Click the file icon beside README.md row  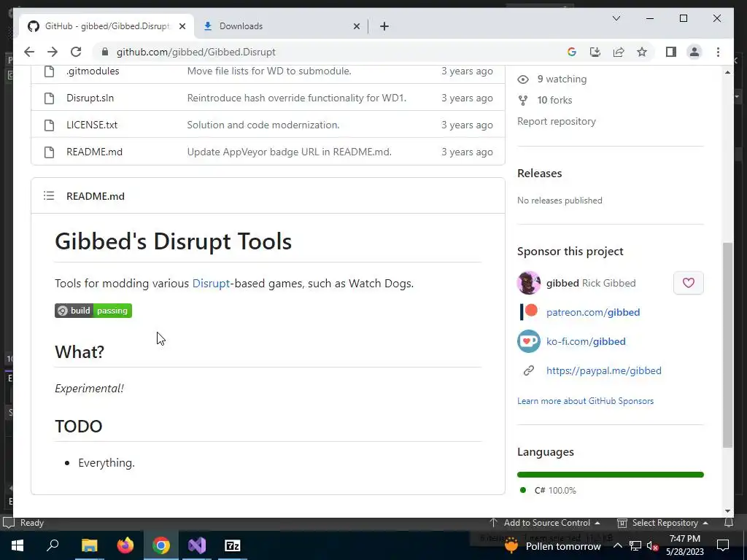(49, 152)
